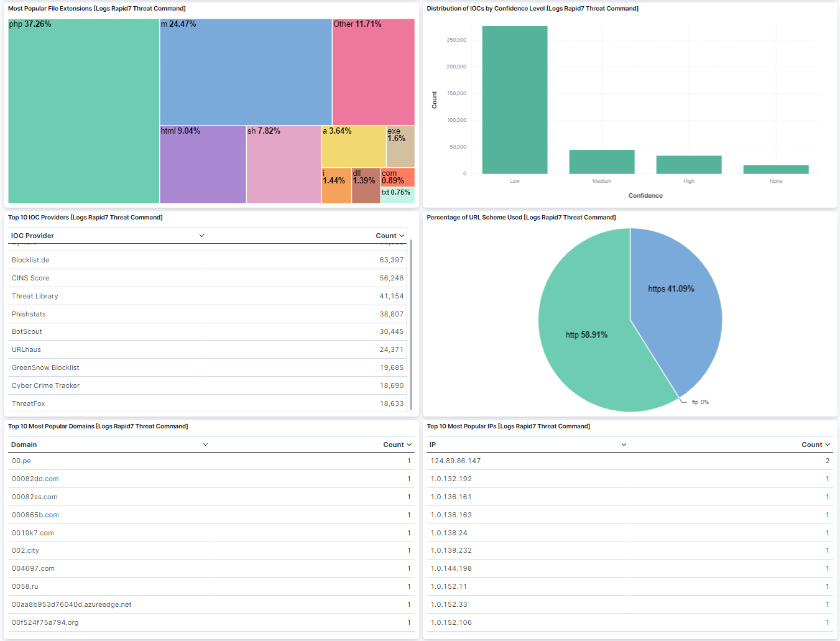Expand the Domain column header chevron
This screenshot has width=840, height=641.
click(205, 445)
